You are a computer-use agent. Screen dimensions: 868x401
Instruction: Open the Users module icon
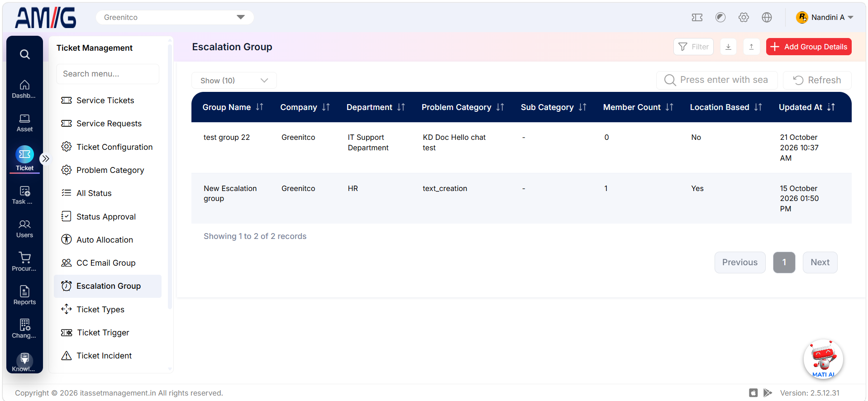[24, 229]
